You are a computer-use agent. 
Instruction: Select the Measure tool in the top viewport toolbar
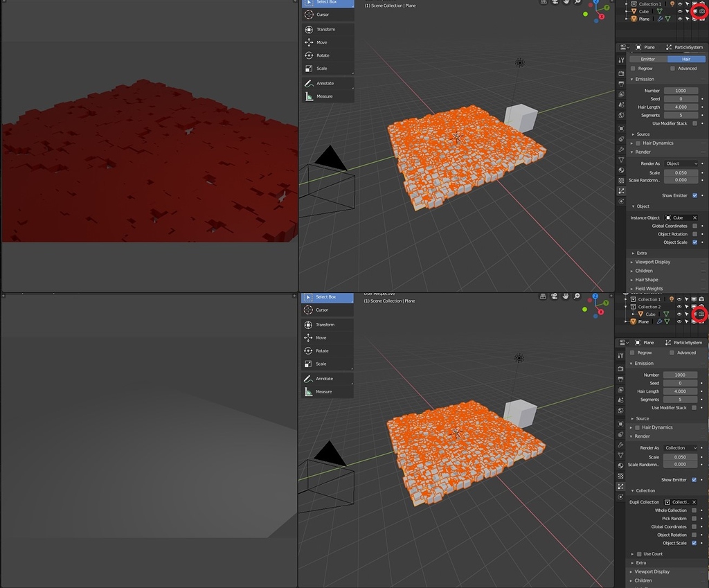327,96
